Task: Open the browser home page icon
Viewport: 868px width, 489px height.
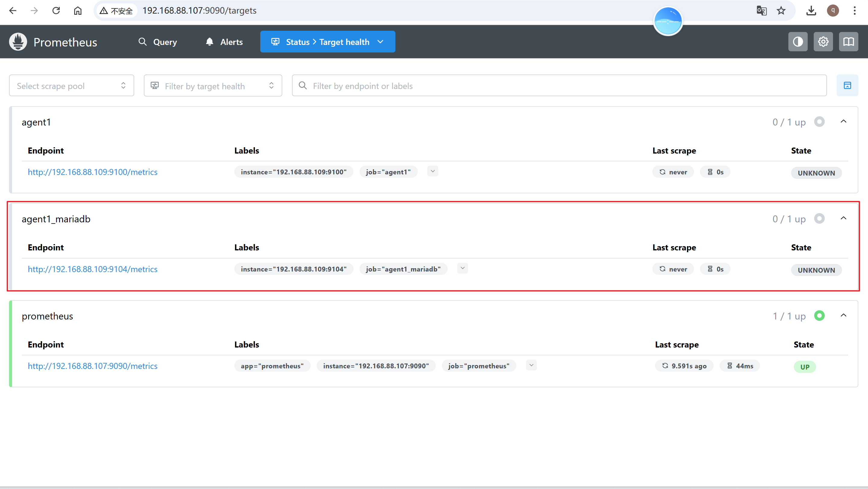Action: [78, 11]
